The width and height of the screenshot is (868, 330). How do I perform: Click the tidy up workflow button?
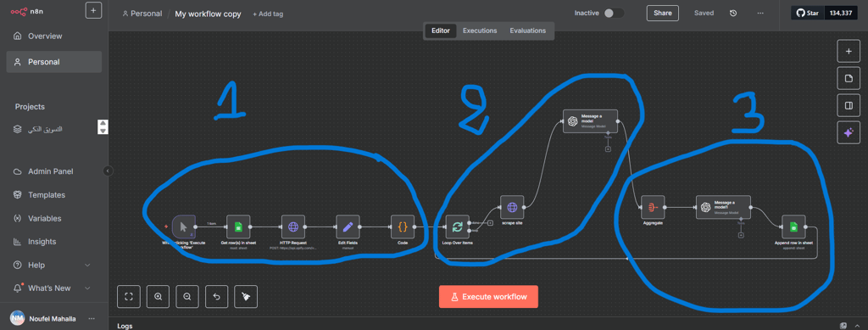[246, 297]
